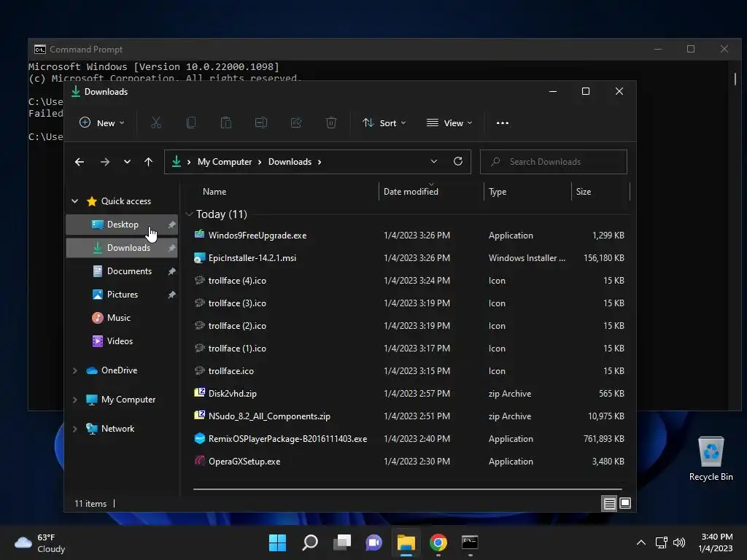The width and height of the screenshot is (747, 560).
Task: Open Task View on taskbar
Action: (342, 542)
